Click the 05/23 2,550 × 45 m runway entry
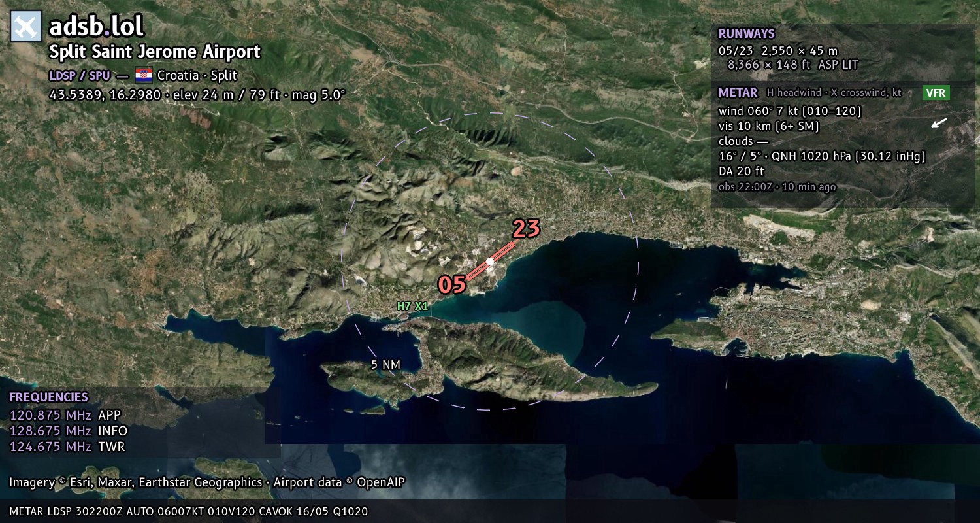 (777, 50)
